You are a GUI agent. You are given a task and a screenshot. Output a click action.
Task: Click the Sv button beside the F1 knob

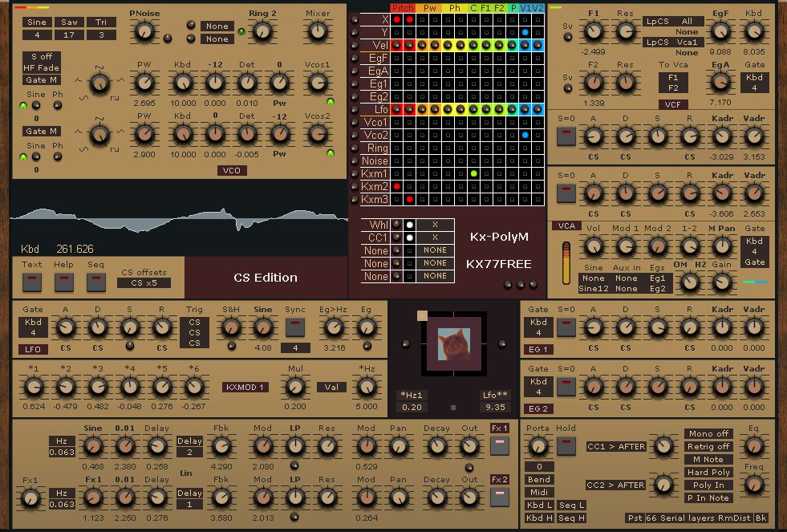click(x=568, y=37)
